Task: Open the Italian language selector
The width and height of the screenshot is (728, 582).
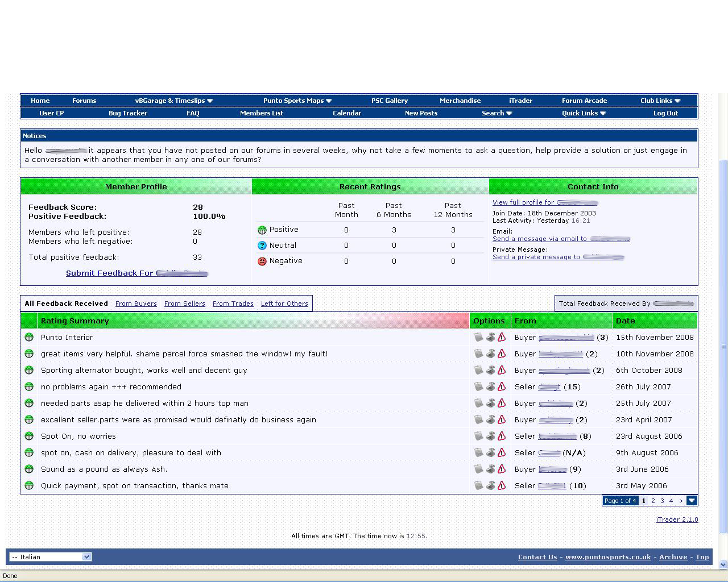Action: point(51,557)
